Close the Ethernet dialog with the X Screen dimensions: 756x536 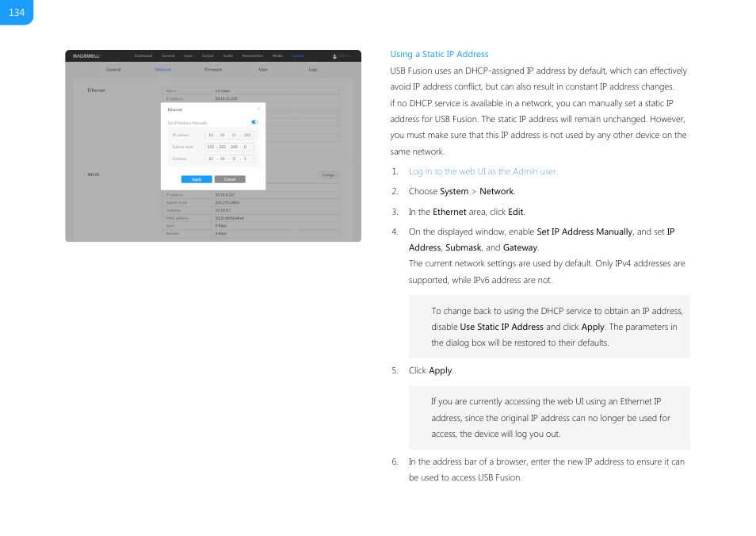[258, 109]
